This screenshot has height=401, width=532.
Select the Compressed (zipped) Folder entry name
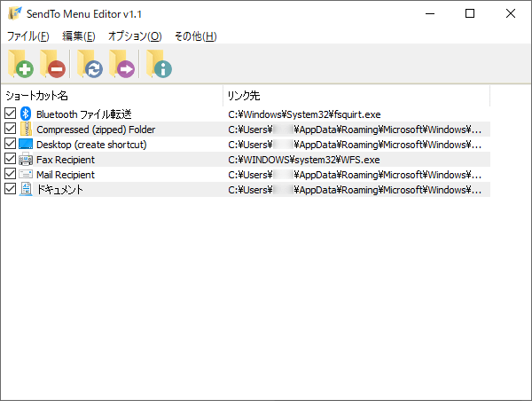click(x=96, y=130)
